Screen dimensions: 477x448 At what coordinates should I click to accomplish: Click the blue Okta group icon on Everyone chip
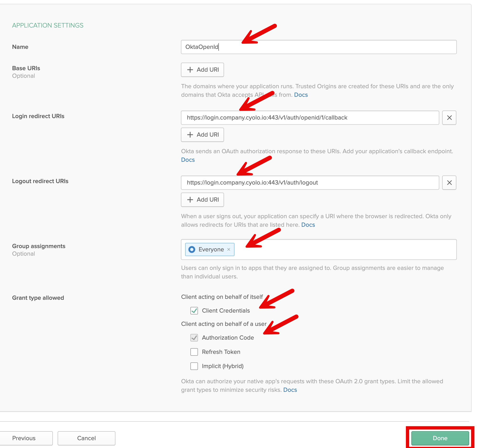(x=192, y=249)
